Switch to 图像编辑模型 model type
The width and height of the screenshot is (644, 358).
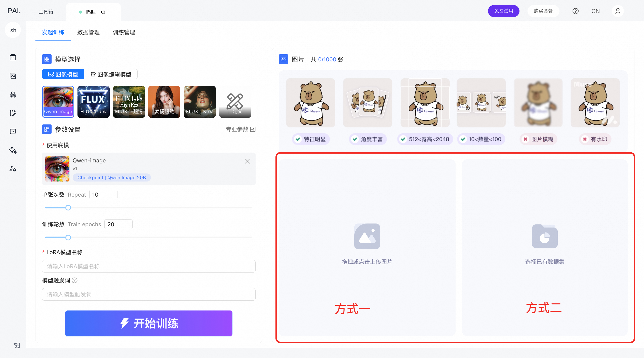click(x=111, y=74)
